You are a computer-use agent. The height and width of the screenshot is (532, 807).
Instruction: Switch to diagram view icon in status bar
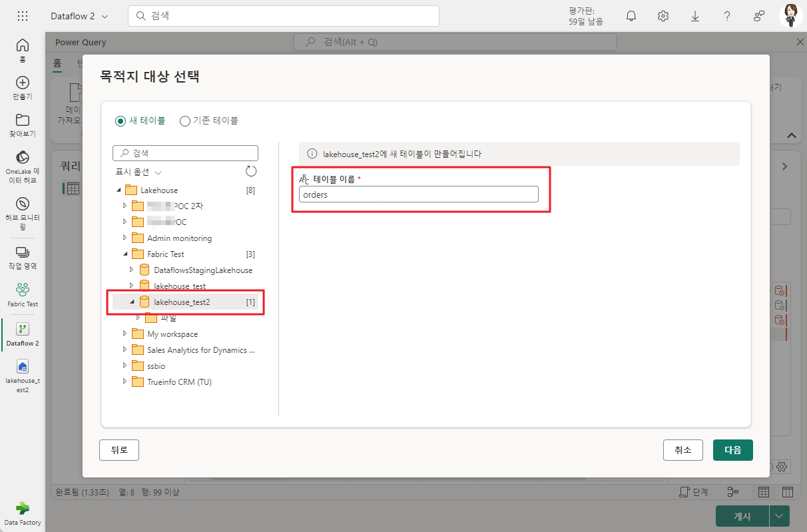point(734,492)
